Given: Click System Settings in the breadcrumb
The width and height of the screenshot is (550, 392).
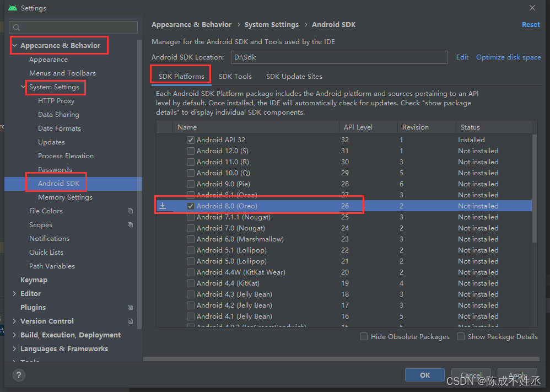Looking at the screenshot, I should (x=272, y=25).
